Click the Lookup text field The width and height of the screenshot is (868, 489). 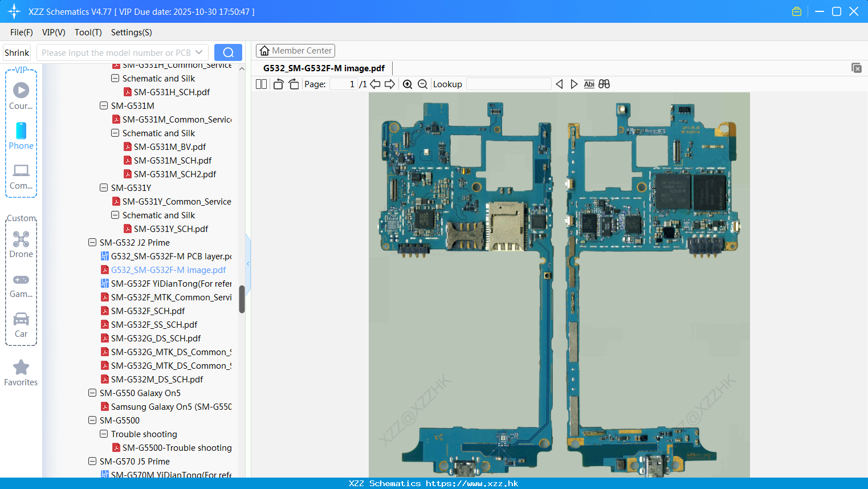pyautogui.click(x=509, y=84)
